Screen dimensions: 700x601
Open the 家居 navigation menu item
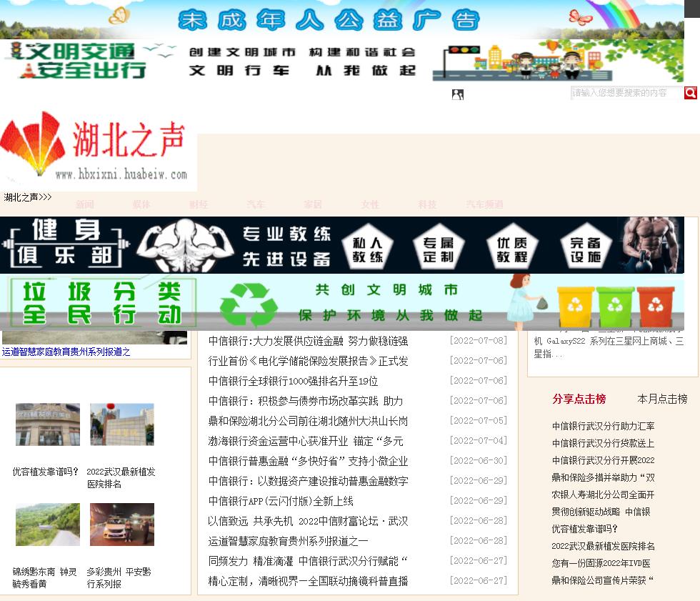click(x=313, y=204)
